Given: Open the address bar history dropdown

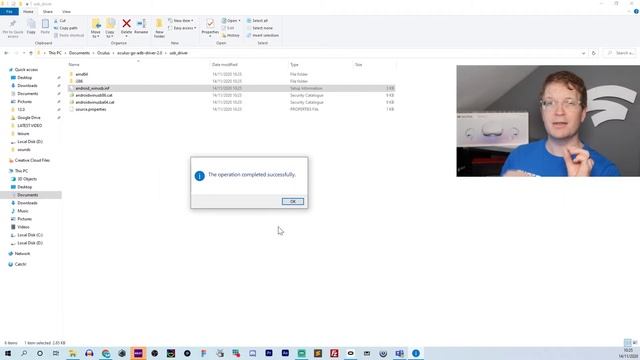Looking at the screenshot, I should (x=583, y=53).
